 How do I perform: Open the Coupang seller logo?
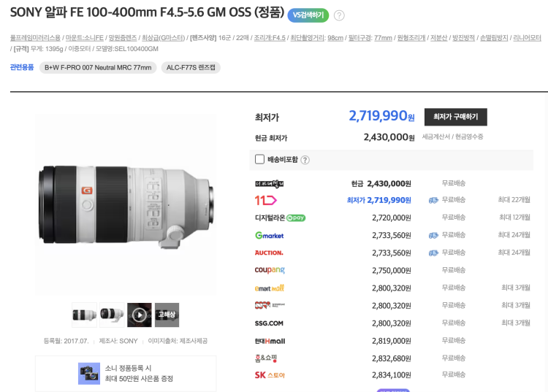click(x=270, y=270)
